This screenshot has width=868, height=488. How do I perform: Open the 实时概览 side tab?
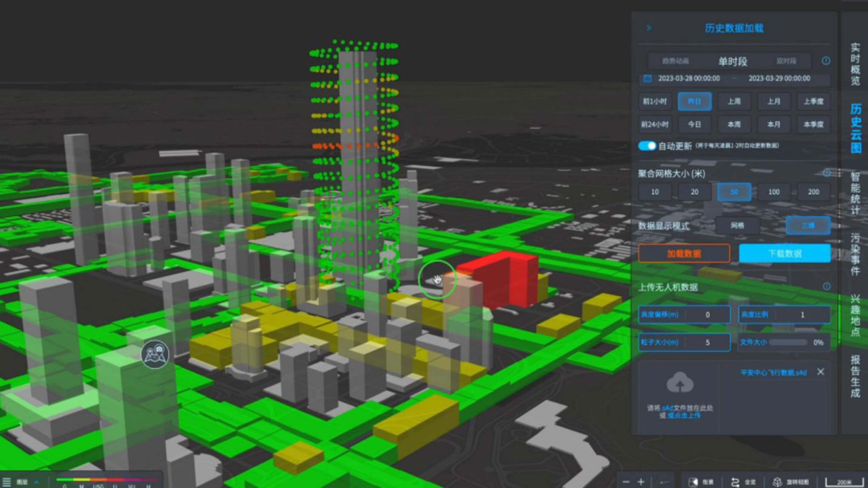coord(855,65)
